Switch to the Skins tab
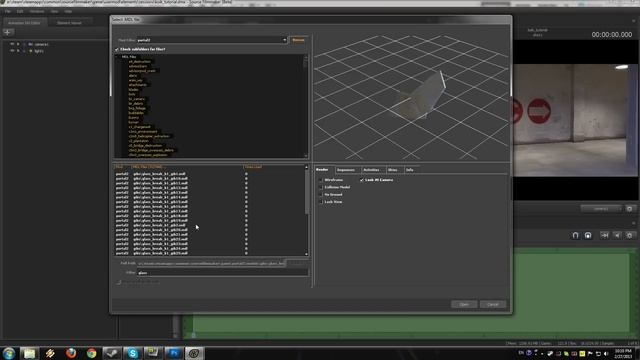Image resolution: width=640 pixels, height=360 pixels. (393, 170)
